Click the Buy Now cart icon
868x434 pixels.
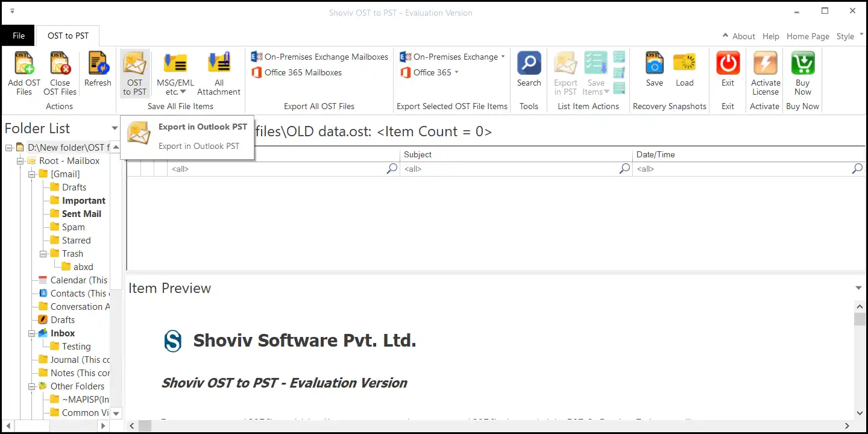(803, 63)
